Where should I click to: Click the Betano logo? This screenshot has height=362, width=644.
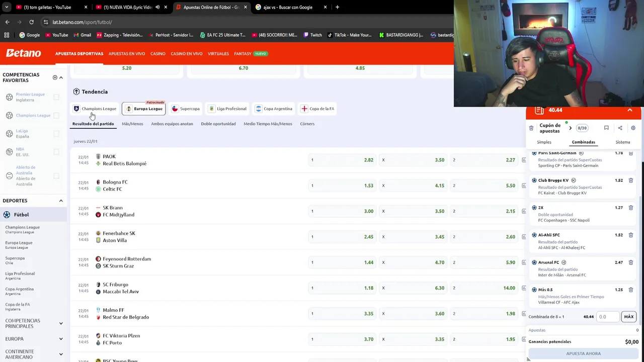click(x=23, y=53)
